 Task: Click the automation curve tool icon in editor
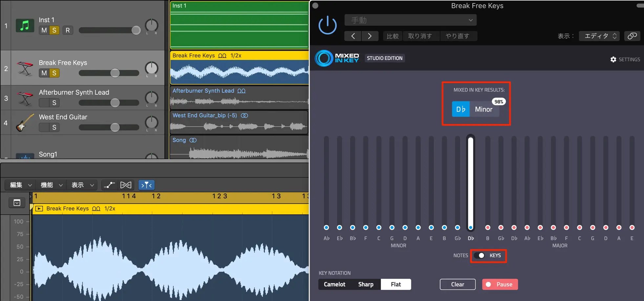109,185
